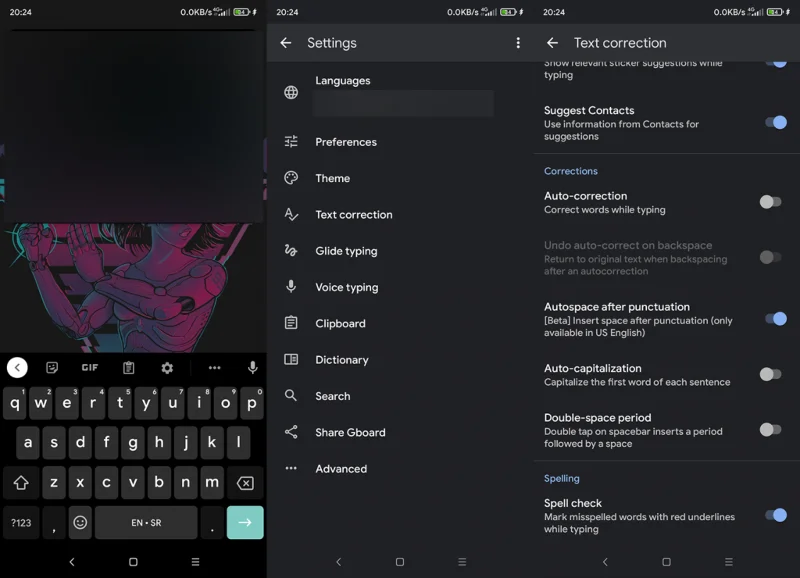Select the Languages menu item

pos(400,93)
